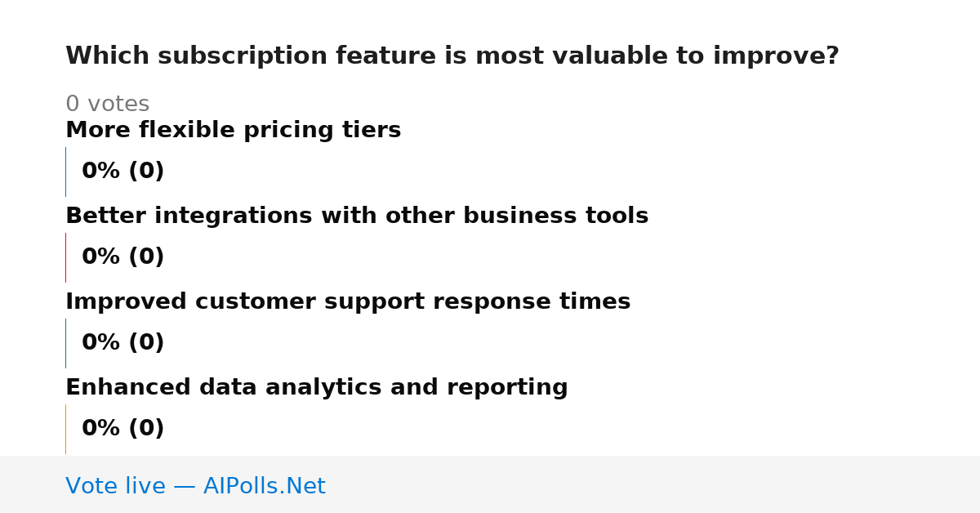Select Better integrations with other business tools

tap(357, 216)
